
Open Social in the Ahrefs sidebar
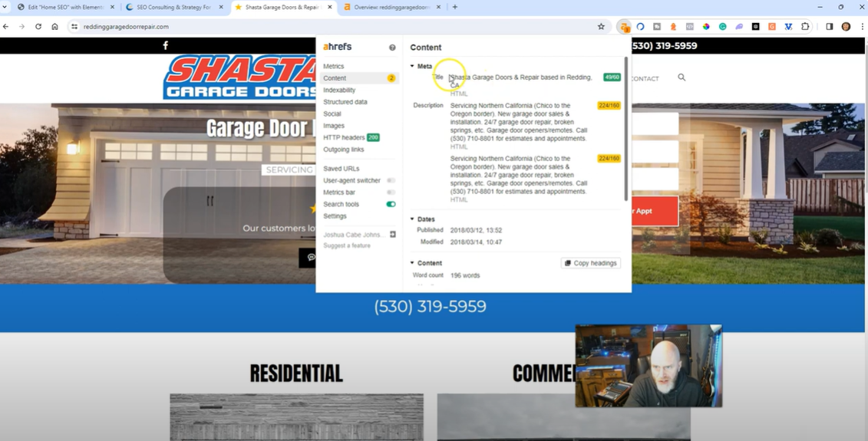point(332,114)
